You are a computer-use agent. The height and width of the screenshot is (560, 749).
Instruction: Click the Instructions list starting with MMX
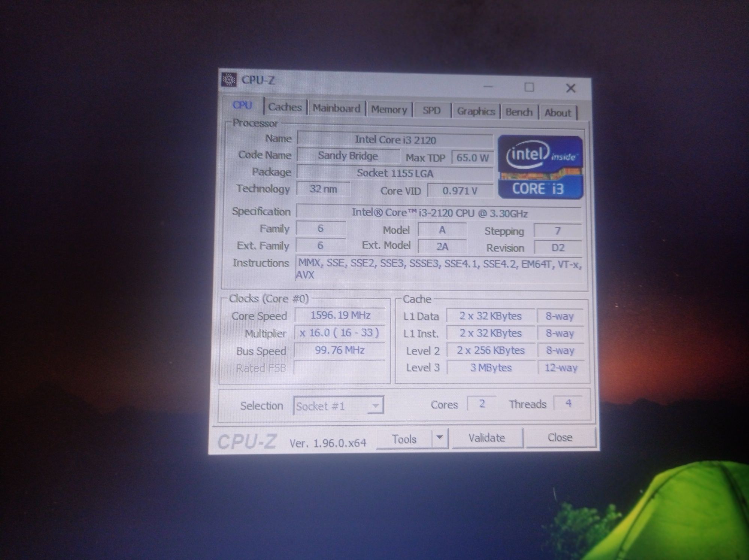click(439, 269)
